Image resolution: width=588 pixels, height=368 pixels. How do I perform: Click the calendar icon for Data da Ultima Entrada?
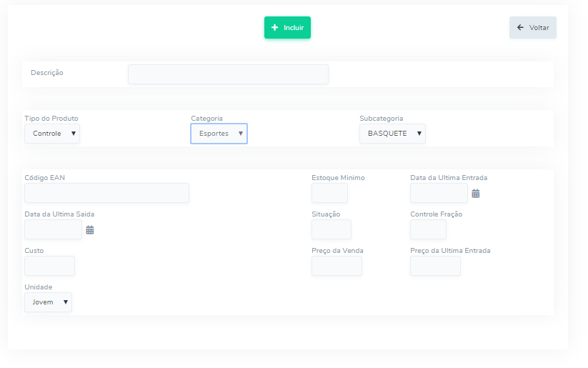[x=475, y=194]
